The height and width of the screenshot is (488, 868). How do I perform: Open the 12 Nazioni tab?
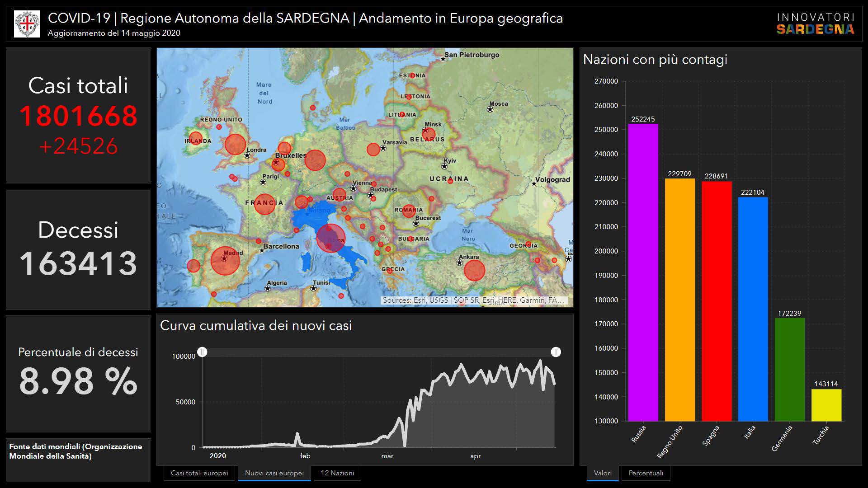(337, 473)
